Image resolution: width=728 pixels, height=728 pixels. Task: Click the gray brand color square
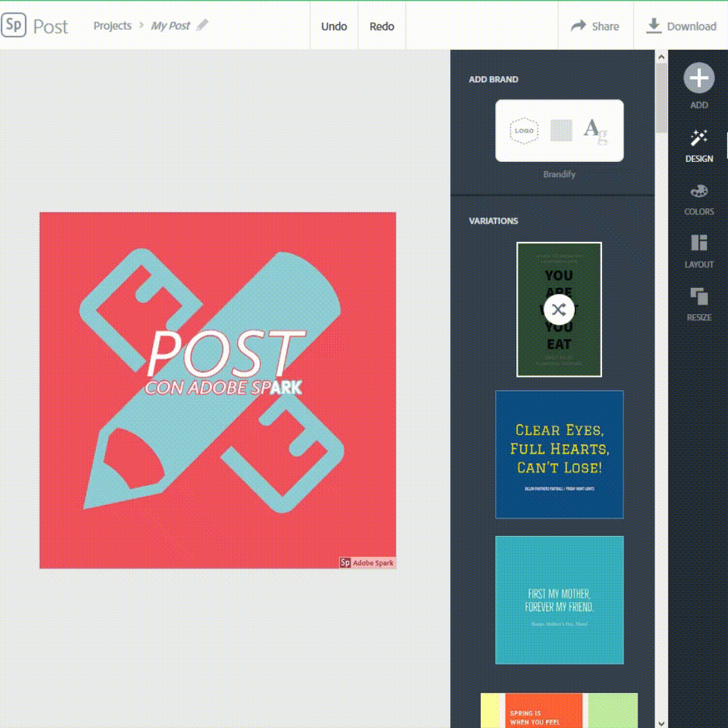tap(561, 131)
